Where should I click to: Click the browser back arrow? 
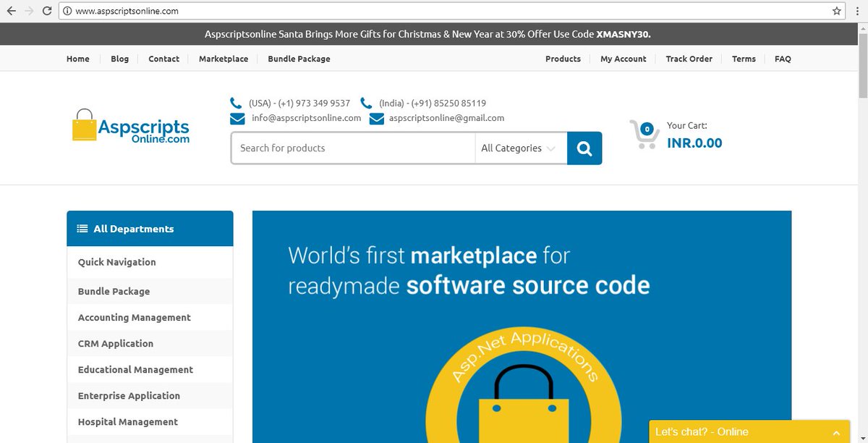tap(11, 11)
